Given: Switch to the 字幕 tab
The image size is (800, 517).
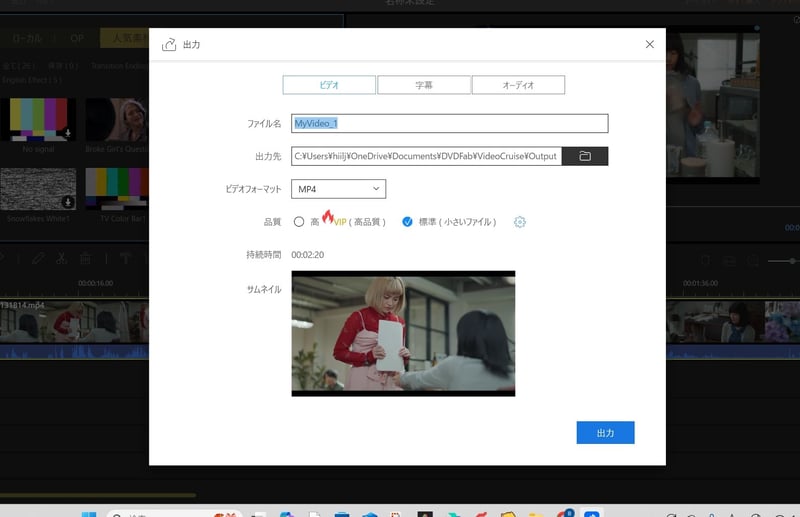Looking at the screenshot, I should tap(424, 85).
